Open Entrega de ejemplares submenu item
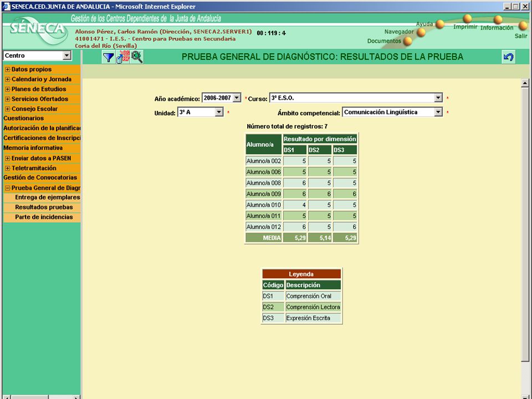This screenshot has height=399, width=532. pyautogui.click(x=48, y=197)
